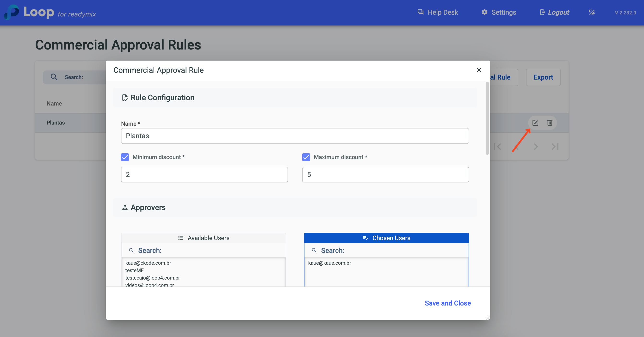This screenshot has height=337, width=644.
Task: Click the Name input field
Action: click(295, 136)
